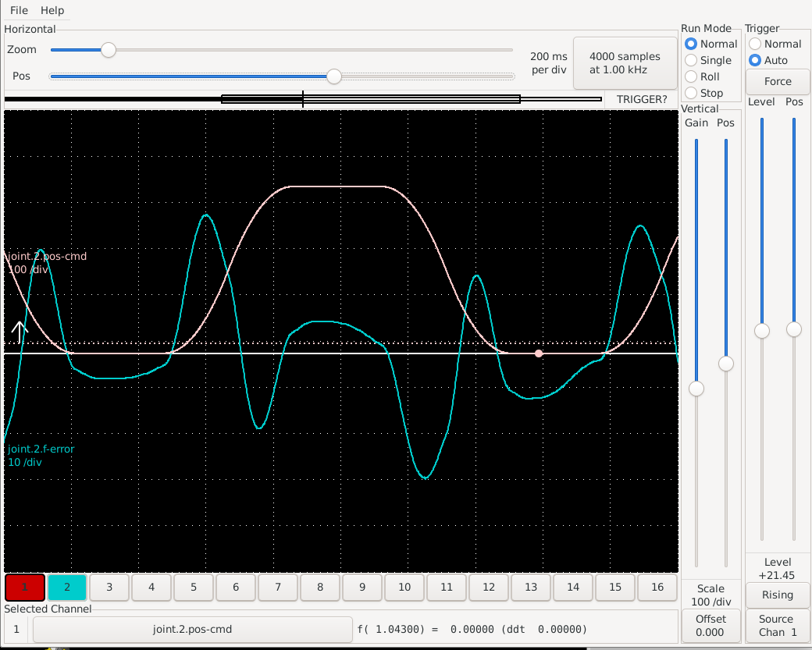The height and width of the screenshot is (650, 812).
Task: Click the Scale 100 /div readout
Action: [x=710, y=595]
